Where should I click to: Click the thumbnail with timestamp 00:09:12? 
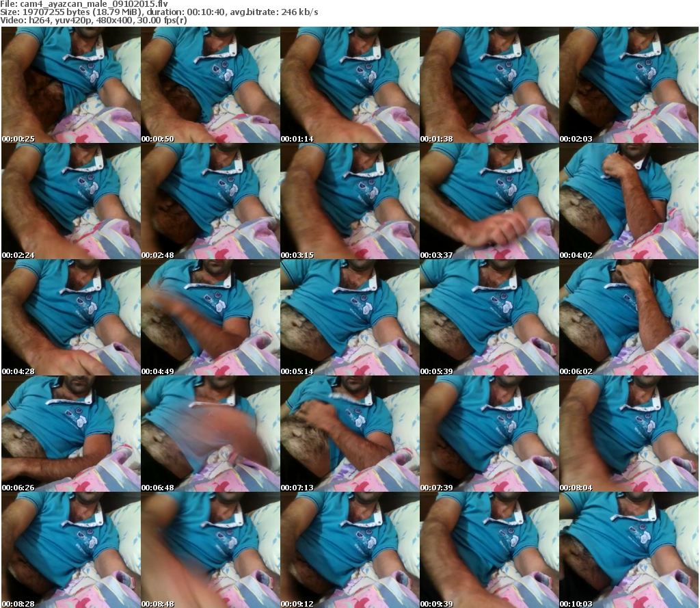[x=349, y=550]
